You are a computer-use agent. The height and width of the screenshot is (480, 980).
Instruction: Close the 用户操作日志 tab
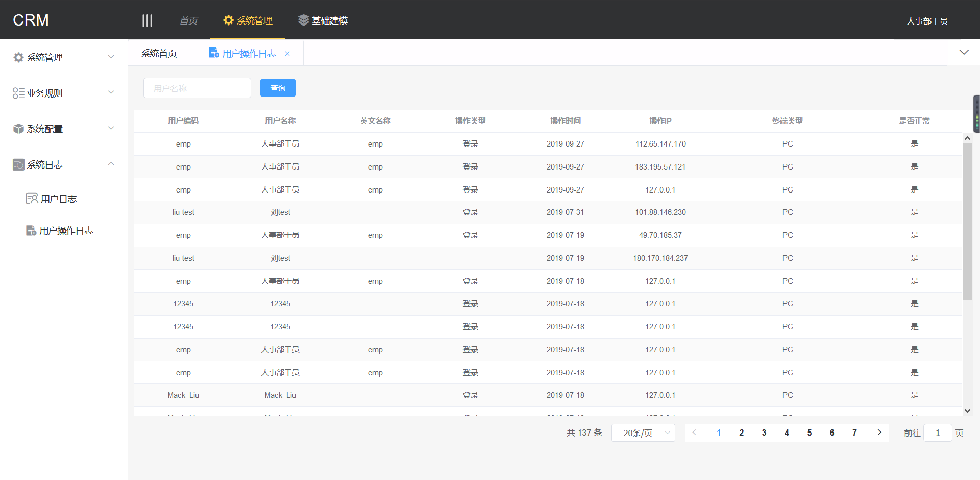coord(287,54)
